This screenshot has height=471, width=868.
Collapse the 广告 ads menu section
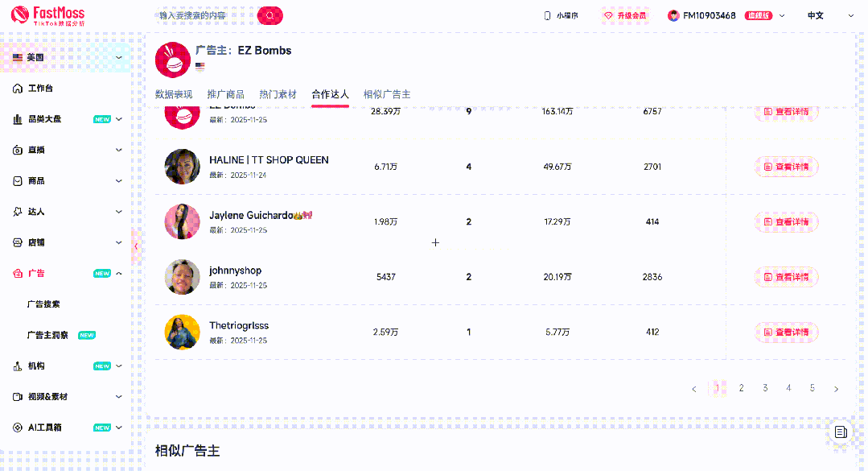click(118, 273)
